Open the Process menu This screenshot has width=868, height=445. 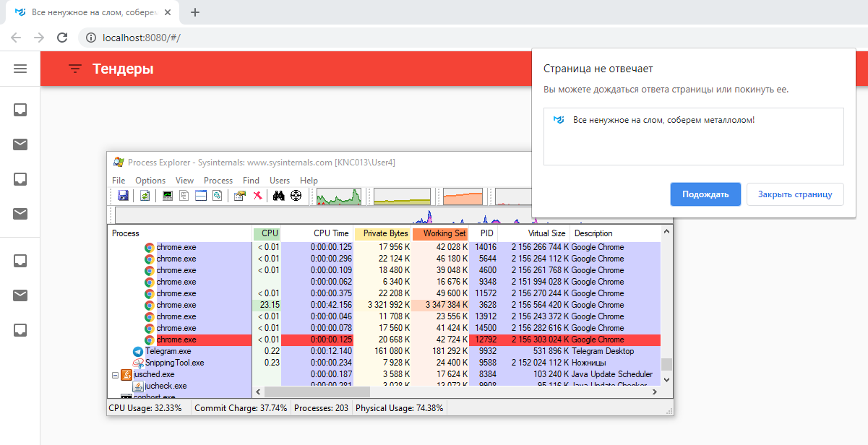coord(218,181)
